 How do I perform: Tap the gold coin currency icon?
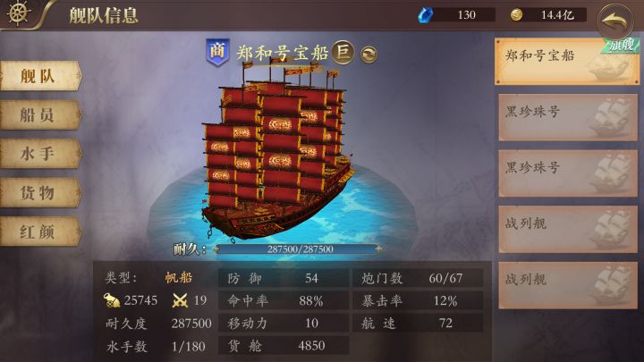click(516, 15)
